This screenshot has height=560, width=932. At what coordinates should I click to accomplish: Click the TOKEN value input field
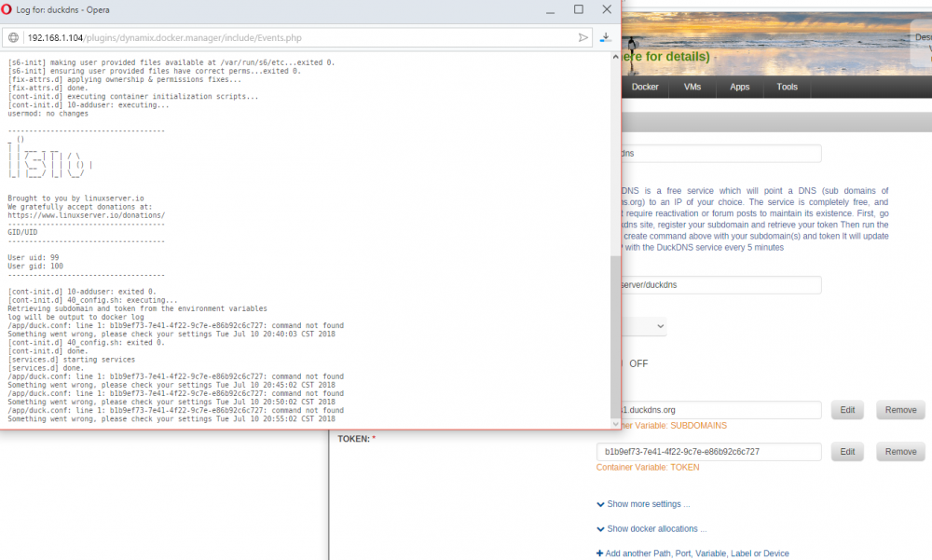click(x=708, y=451)
